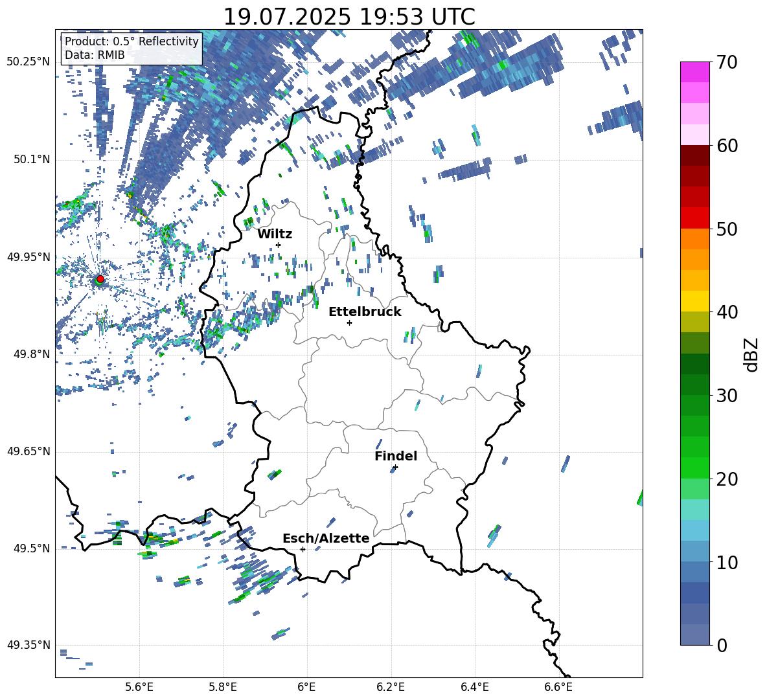Click the 49.65°N latitude label
Image resolution: width=767 pixels, height=700 pixels.
(x=29, y=451)
